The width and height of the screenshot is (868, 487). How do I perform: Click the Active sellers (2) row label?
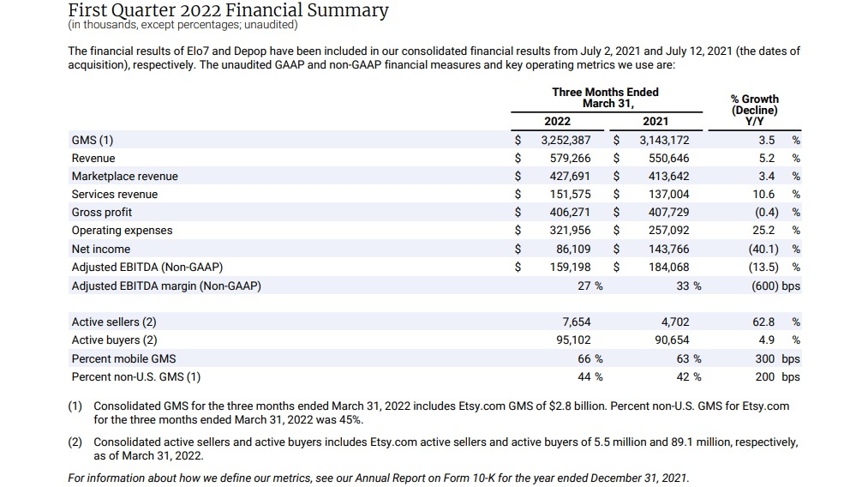point(113,322)
